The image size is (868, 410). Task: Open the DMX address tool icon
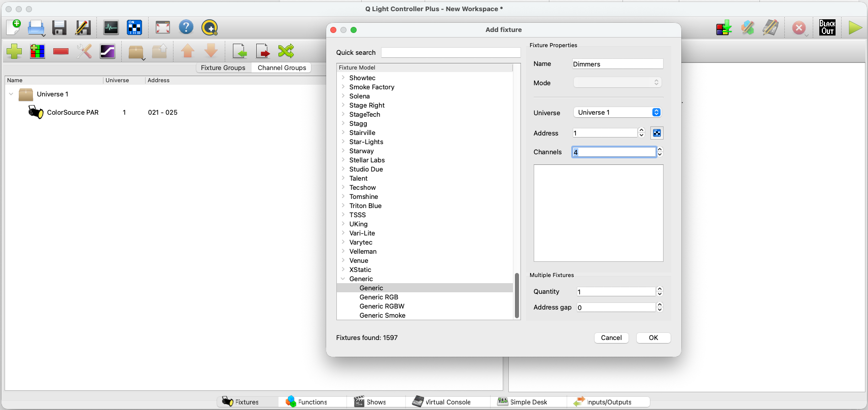tap(134, 27)
